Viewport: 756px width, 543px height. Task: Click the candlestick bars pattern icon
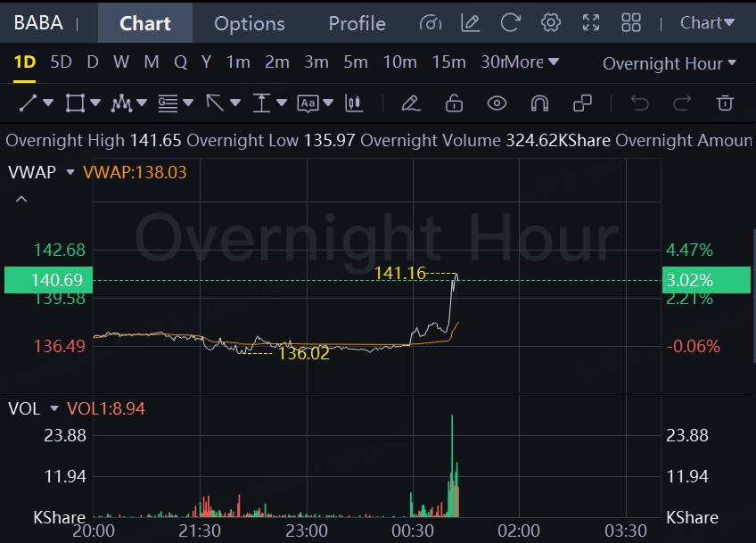click(354, 103)
